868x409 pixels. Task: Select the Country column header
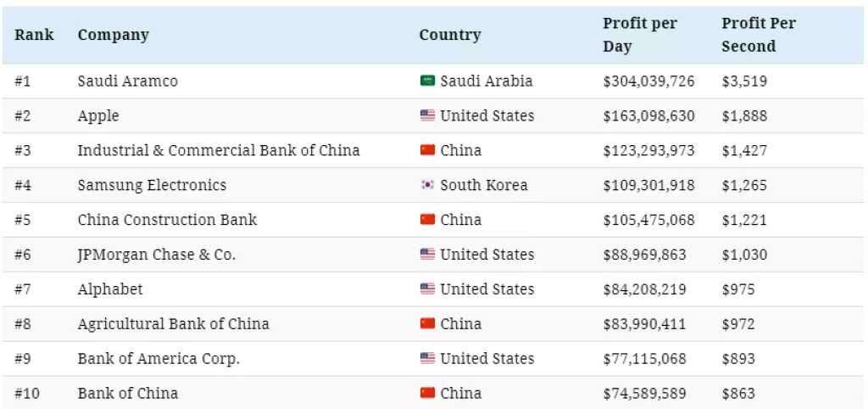449,35
